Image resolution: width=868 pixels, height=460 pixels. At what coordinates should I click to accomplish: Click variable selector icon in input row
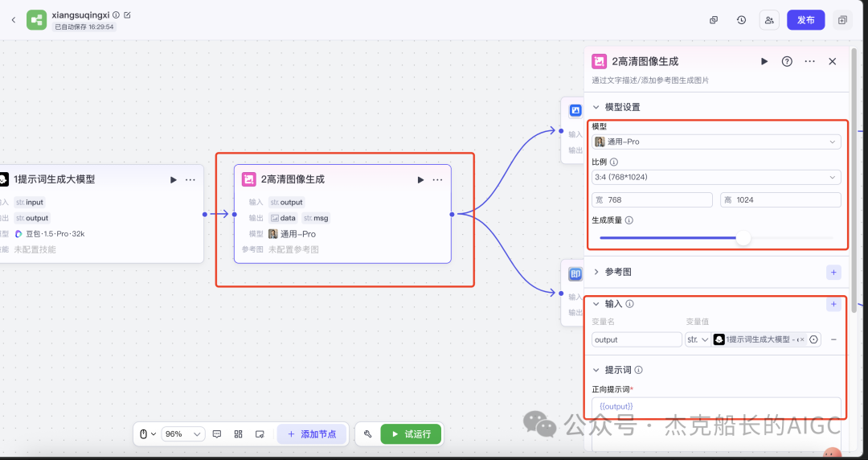pyautogui.click(x=813, y=339)
